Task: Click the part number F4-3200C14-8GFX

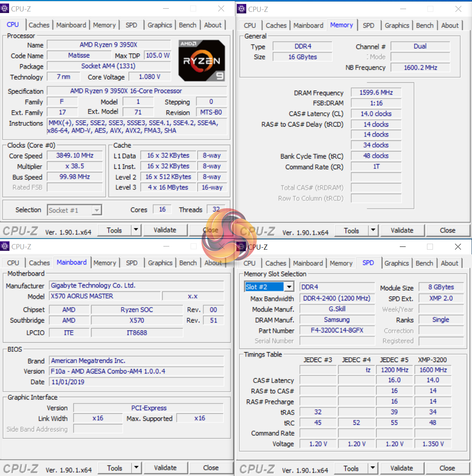Action: pos(337,330)
